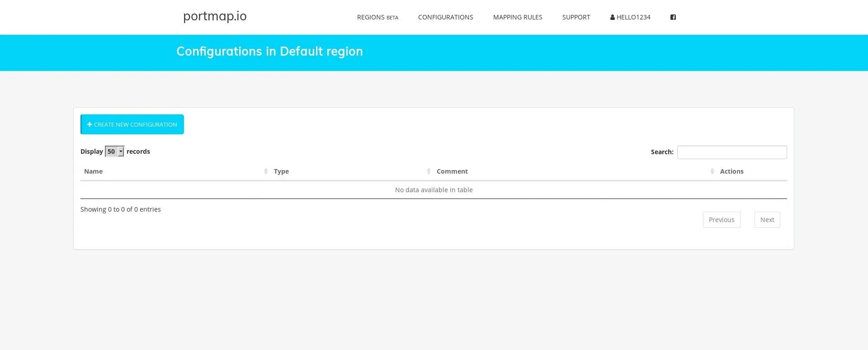The height and width of the screenshot is (350, 868).
Task: Select the 'No data available' table row
Action: [434, 190]
